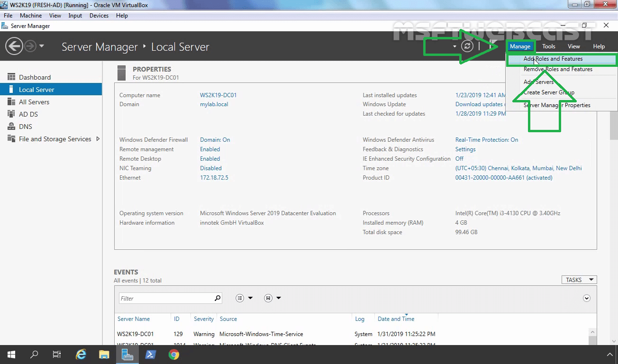Sort events by Server Name column

click(134, 319)
